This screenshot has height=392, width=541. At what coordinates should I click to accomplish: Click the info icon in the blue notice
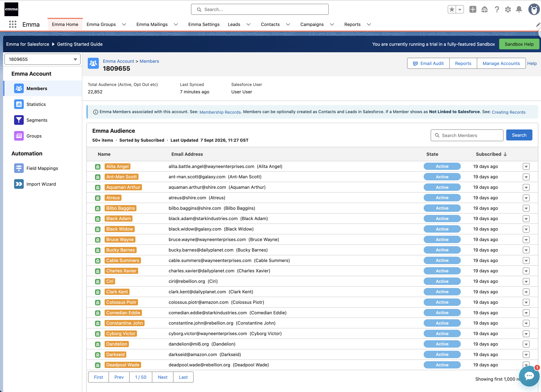coord(95,112)
